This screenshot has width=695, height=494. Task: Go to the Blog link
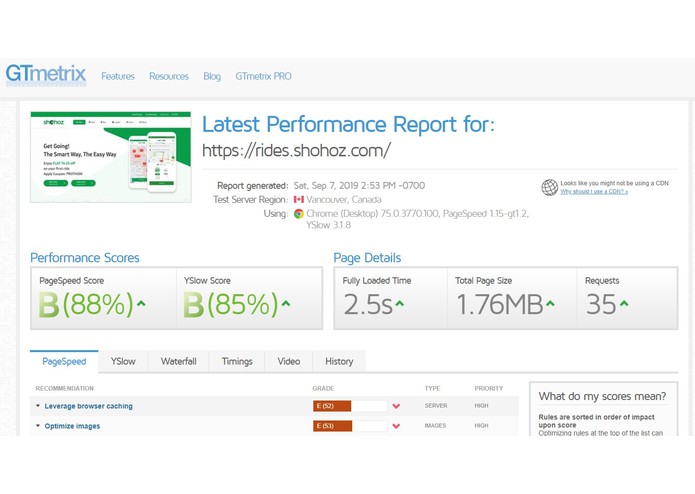tap(212, 76)
